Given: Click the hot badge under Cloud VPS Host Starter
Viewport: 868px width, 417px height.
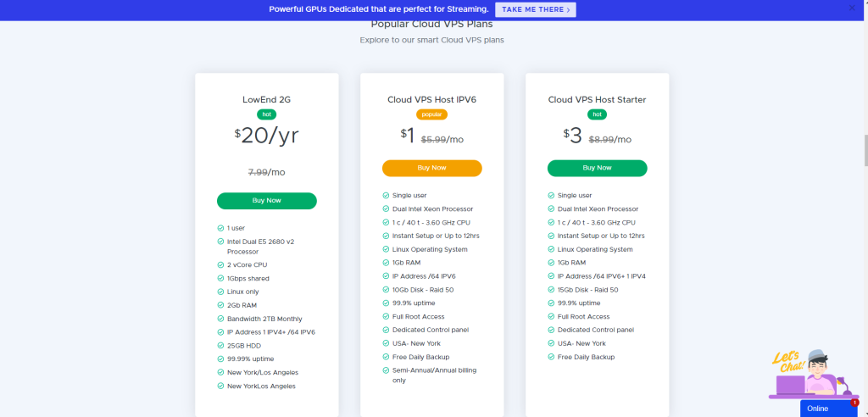Looking at the screenshot, I should pos(598,114).
